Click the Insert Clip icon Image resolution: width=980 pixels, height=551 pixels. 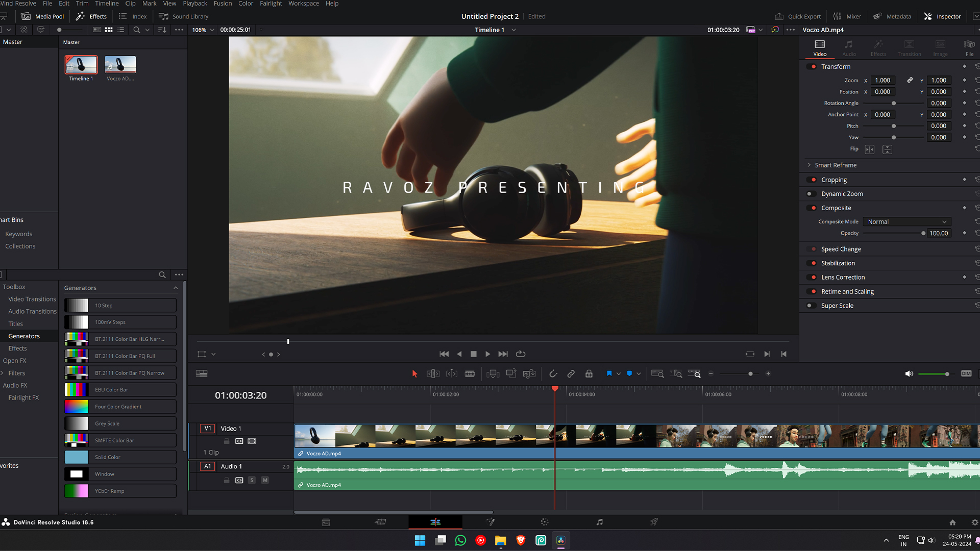coord(493,374)
